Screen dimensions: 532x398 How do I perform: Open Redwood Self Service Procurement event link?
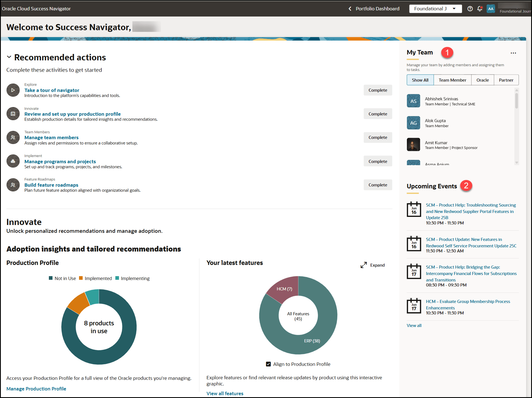pos(471,243)
